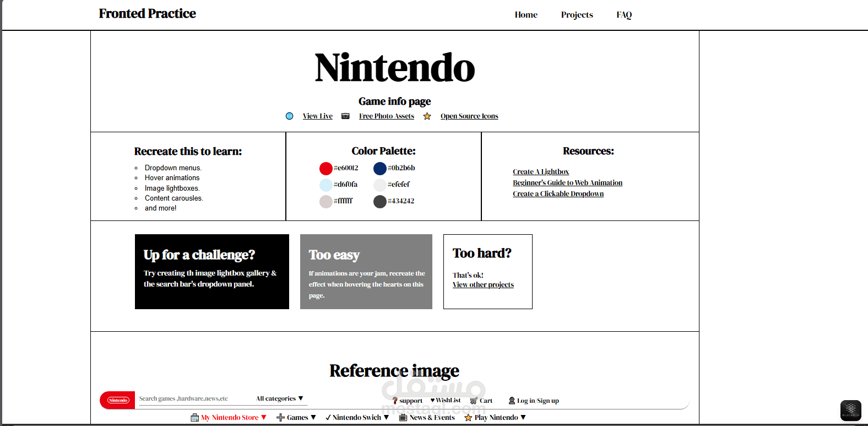Click the gray Too easy card

tap(366, 272)
